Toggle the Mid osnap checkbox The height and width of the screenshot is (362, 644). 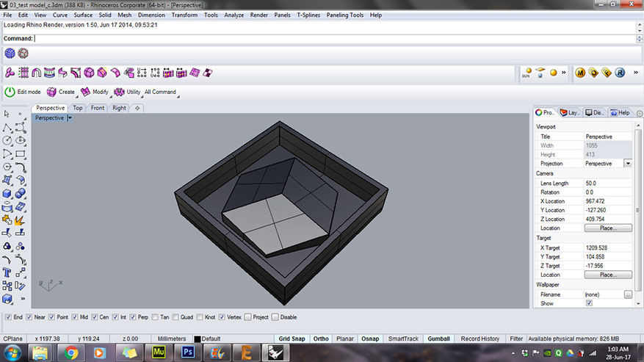(75, 317)
